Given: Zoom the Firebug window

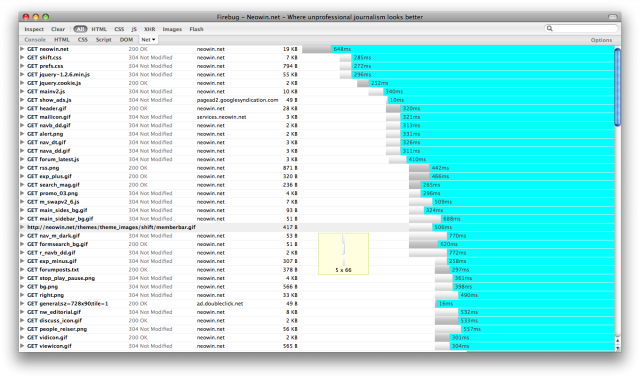Looking at the screenshot, I should (x=45, y=17).
